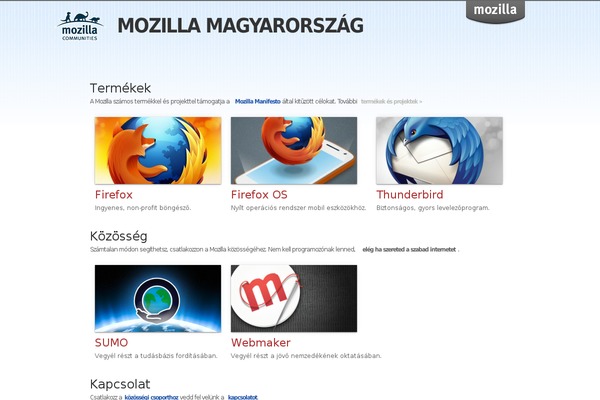Click the Mozilla Communities logo
The width and height of the screenshot is (600, 400).
80,26
